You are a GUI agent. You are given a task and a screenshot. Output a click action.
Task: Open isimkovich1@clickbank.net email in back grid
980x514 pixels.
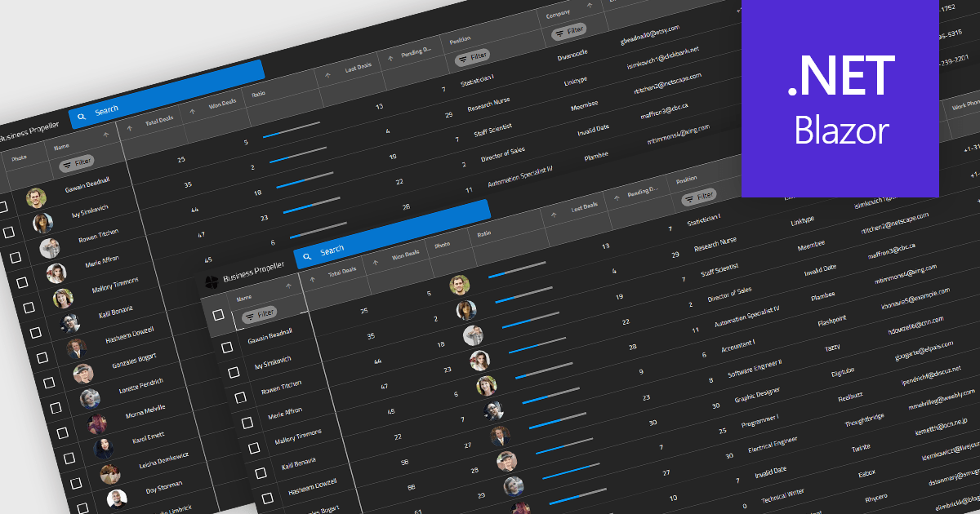coord(662,59)
